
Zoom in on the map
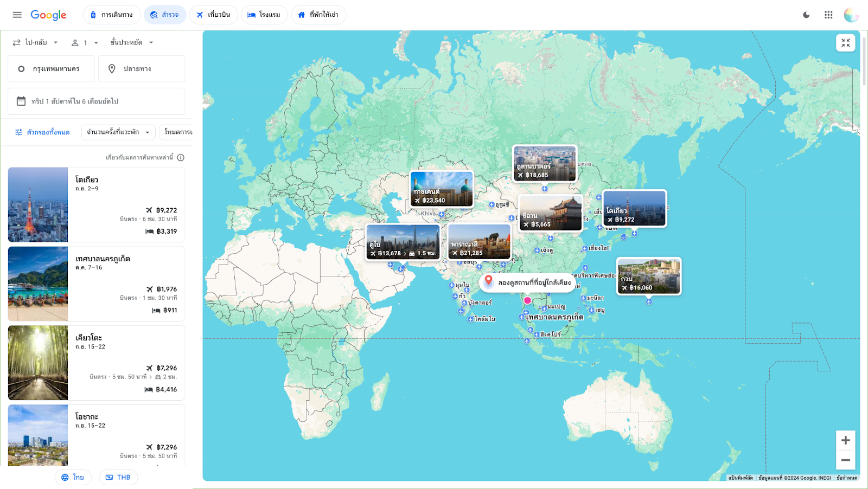point(846,440)
